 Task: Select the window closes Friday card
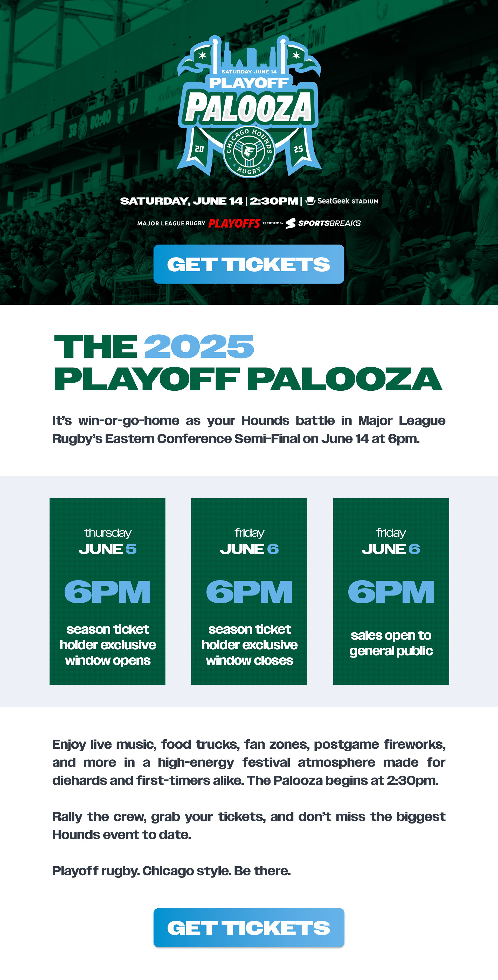(x=249, y=591)
